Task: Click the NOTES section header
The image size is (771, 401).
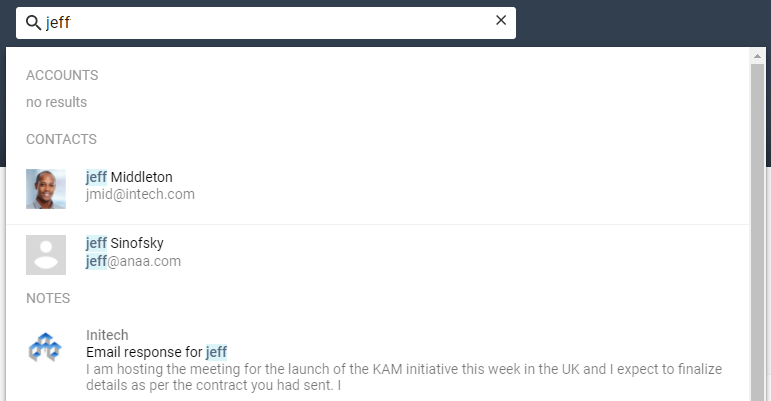Action: coord(48,298)
